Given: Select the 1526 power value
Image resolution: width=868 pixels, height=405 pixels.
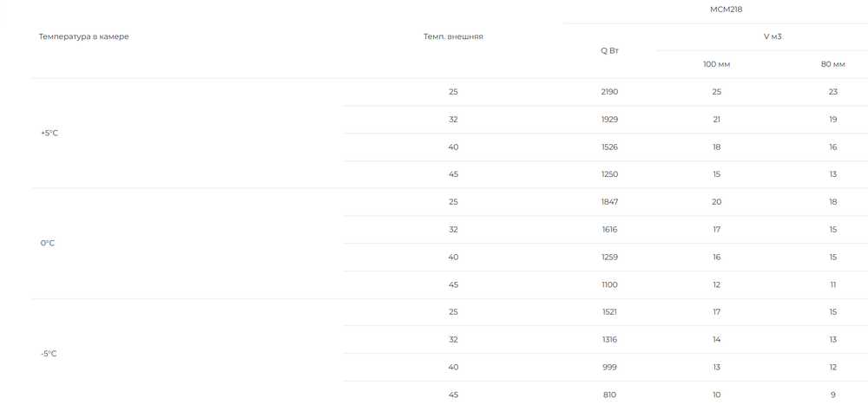Looking at the screenshot, I should point(609,147).
